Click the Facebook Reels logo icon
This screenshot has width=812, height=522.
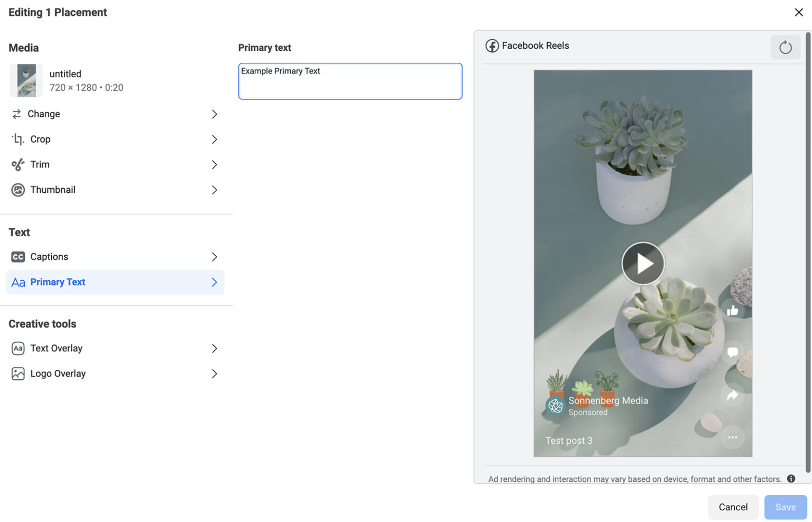pyautogui.click(x=492, y=45)
